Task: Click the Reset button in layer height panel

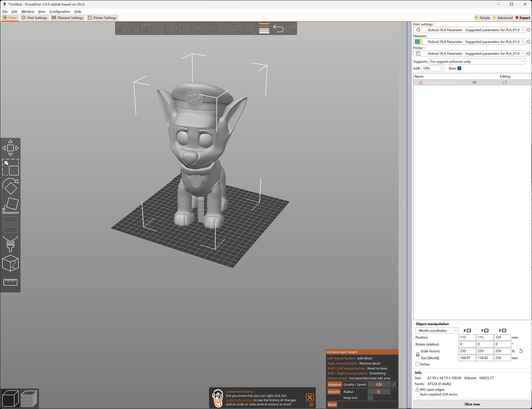Action: tap(332, 405)
